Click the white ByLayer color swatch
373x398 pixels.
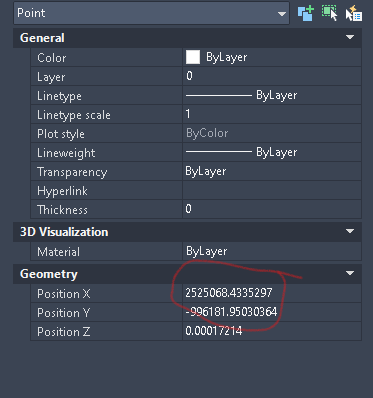coord(193,57)
